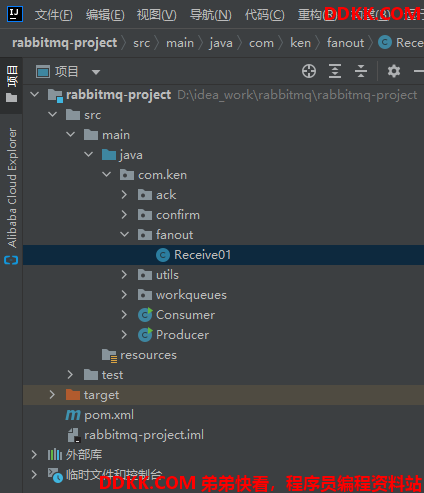This screenshot has width=424, height=493.
Task: Click the rabbitmq-project breadcrumb
Action: click(65, 43)
